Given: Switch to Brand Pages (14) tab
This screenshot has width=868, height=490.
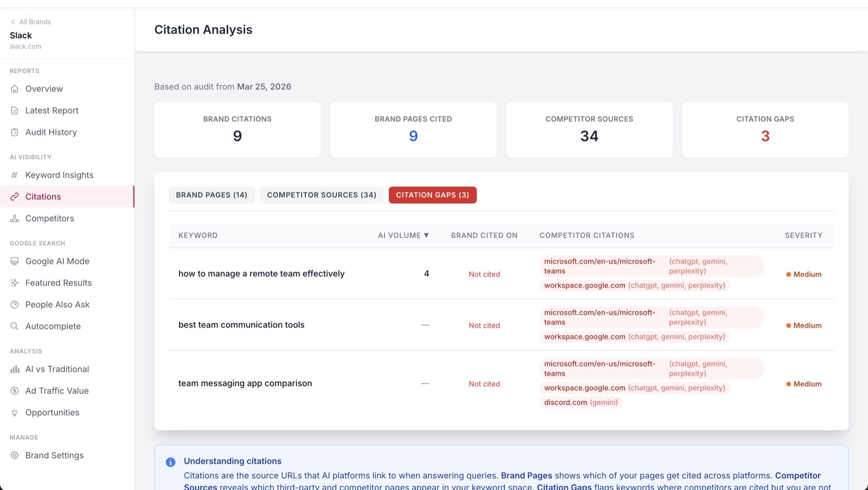Looking at the screenshot, I should click(x=212, y=195).
